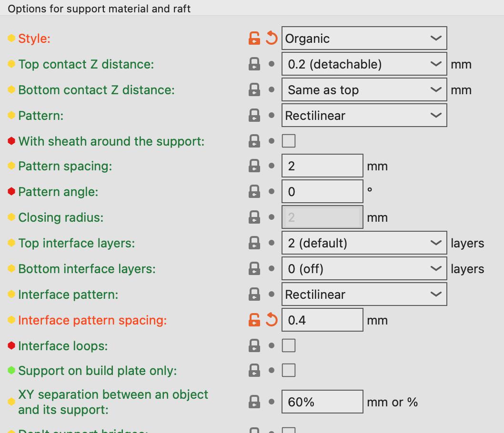Screen dimensions: 504x433
Task: Click the Interface loops: label
Action: pyautogui.click(x=63, y=346)
